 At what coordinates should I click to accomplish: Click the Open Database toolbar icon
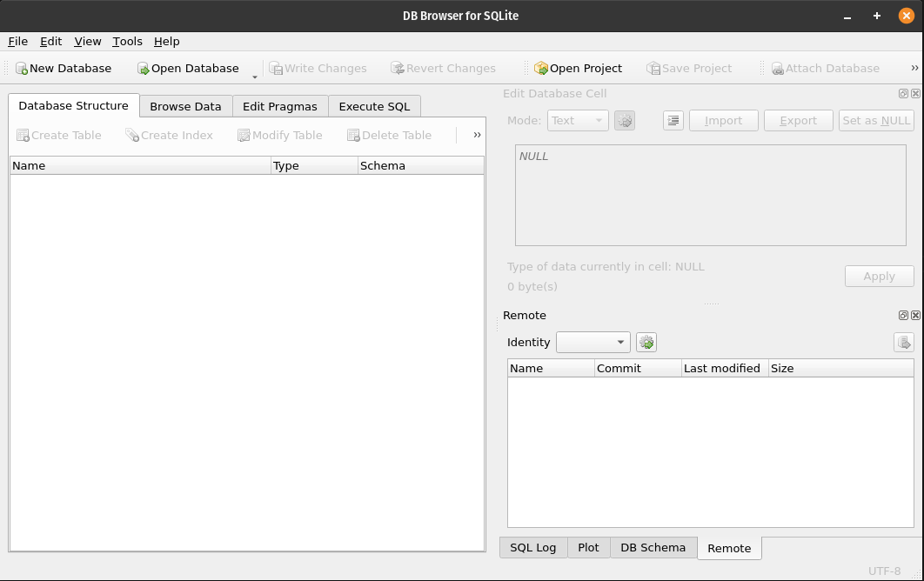144,69
